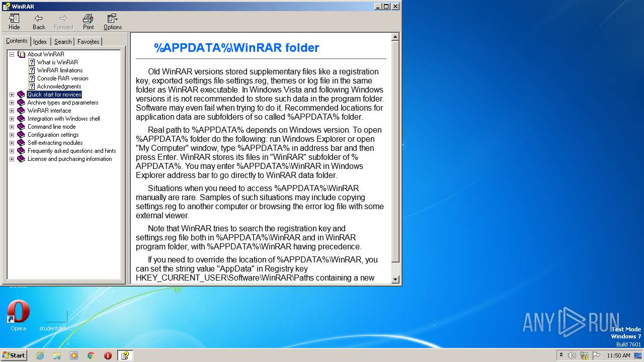Expand the WinRAR interface node

coord(12,111)
